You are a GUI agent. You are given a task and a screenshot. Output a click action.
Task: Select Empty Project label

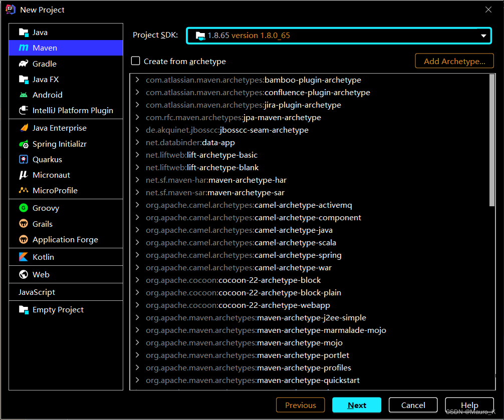click(58, 309)
